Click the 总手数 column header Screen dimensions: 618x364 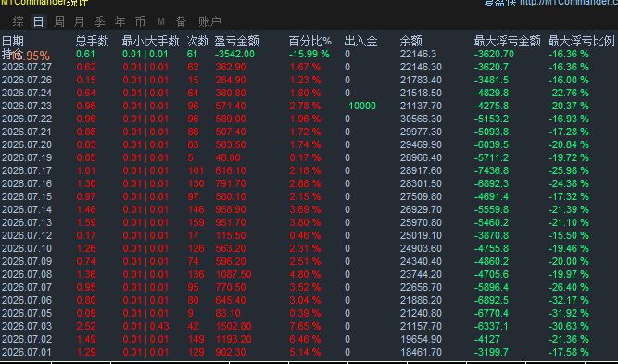point(93,41)
